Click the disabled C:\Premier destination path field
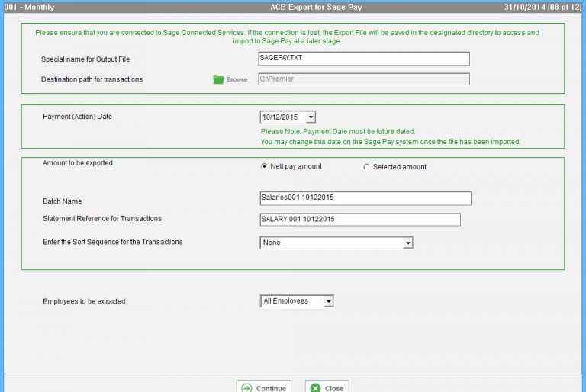 [364, 79]
